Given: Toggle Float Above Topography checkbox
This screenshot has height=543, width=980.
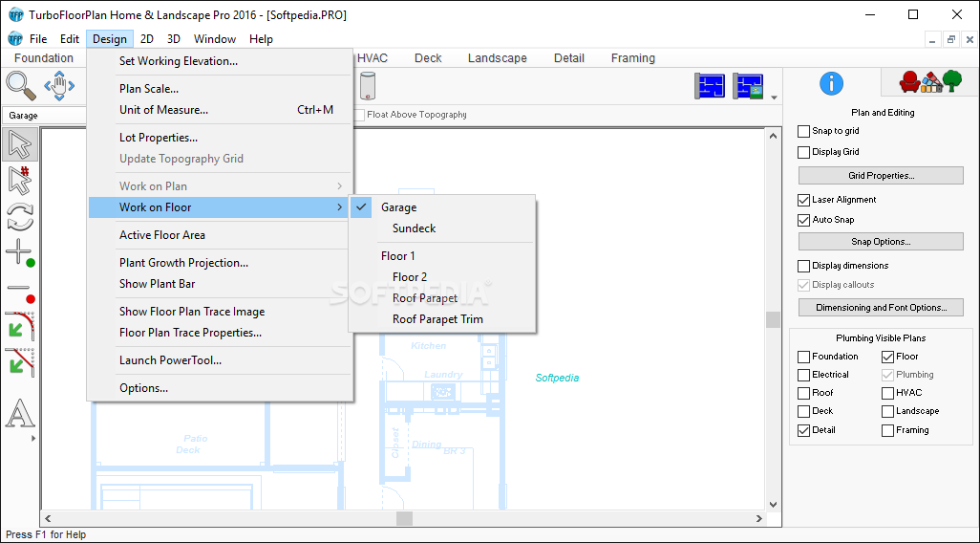Looking at the screenshot, I should click(359, 115).
